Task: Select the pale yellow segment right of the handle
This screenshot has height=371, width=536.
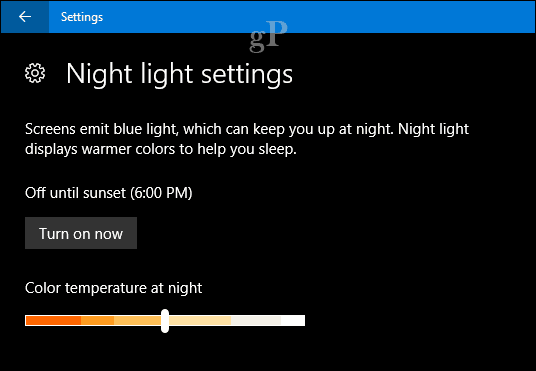Action: pos(200,321)
